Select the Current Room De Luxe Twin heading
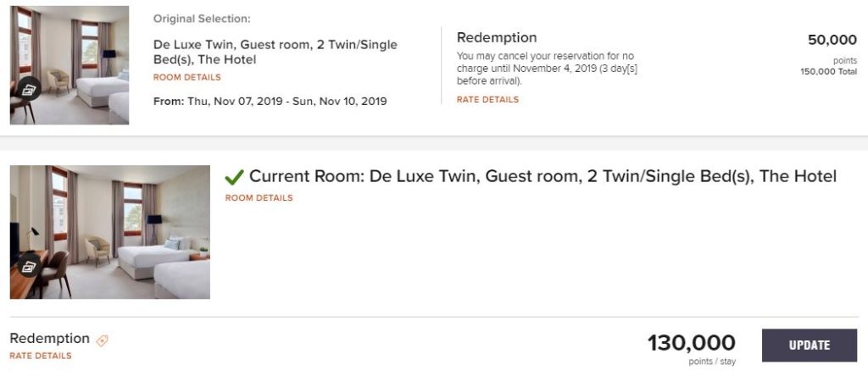 [542, 176]
